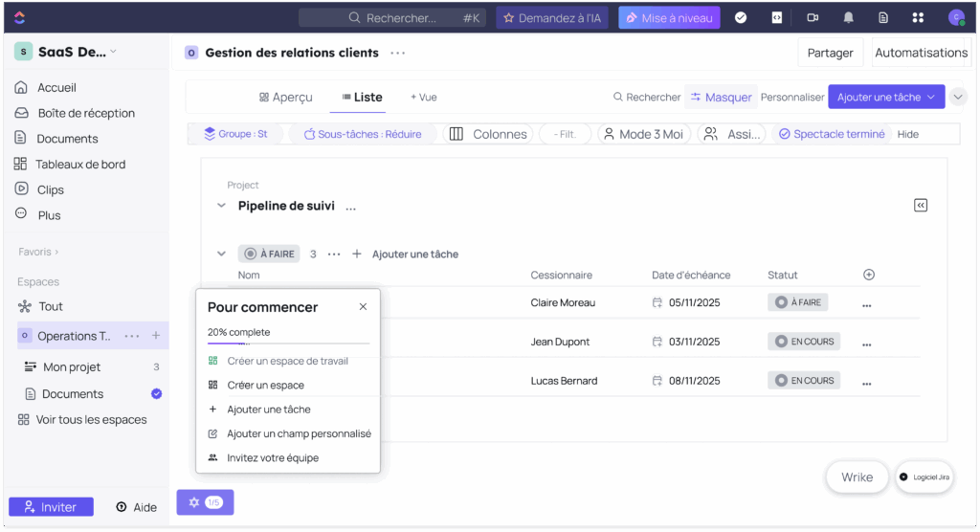Open the Operations T.. space

(74, 337)
